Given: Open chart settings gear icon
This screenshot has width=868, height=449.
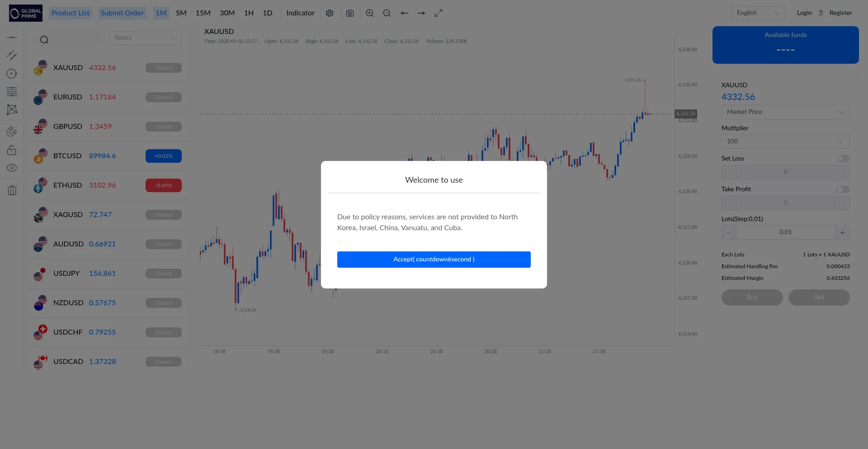Looking at the screenshot, I should pos(330,13).
